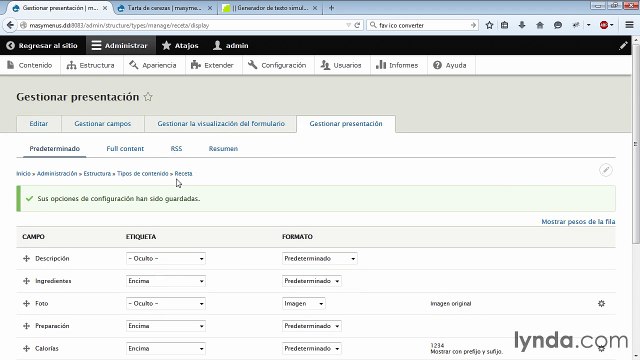
Task: Click the chat bubble toolbar icon
Action: coord(558,25)
